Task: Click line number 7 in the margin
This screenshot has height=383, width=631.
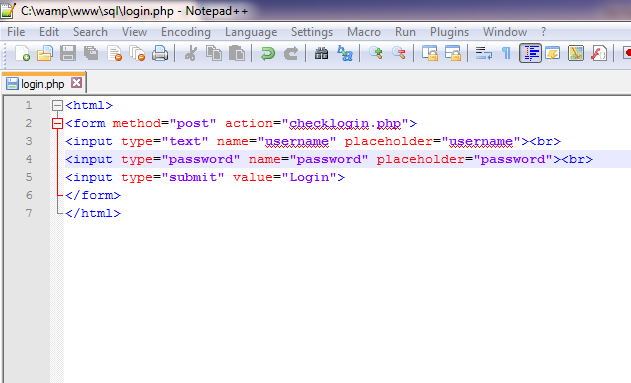Action: [29, 213]
